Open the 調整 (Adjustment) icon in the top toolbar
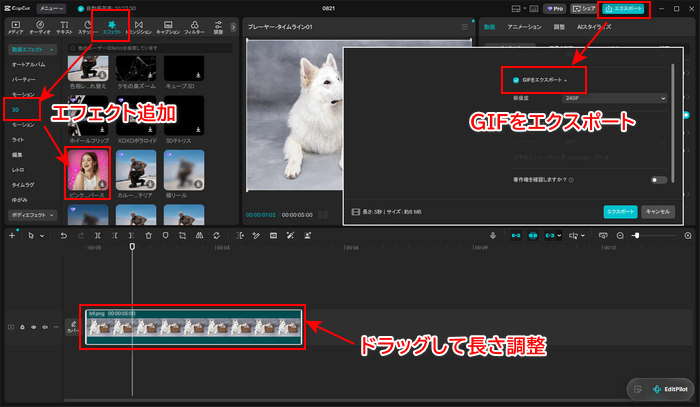700x407 pixels. click(218, 27)
